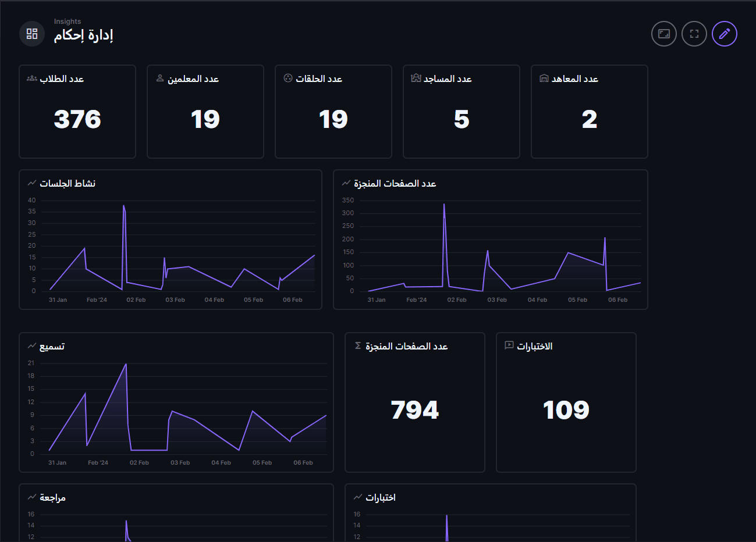Click the value 19 in عدد الحلقات card
The width and height of the screenshot is (756, 542).
(333, 119)
